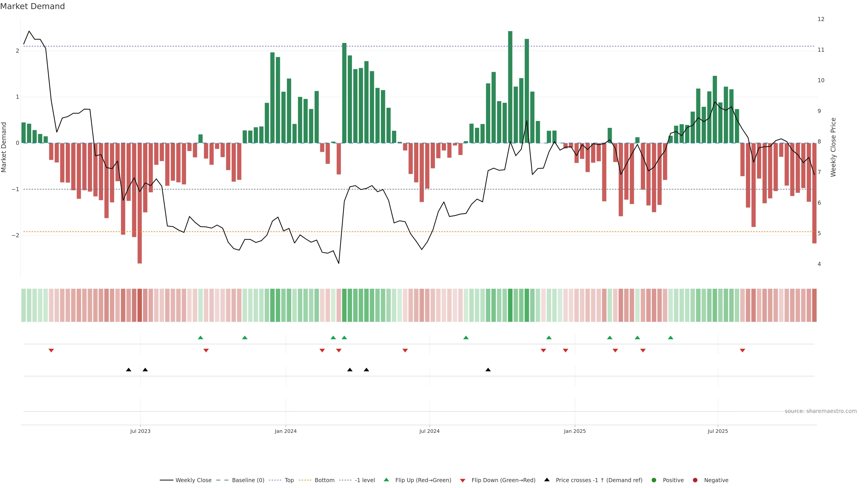
Task: Click the black Price crosses legend triangle
Action: click(547, 480)
